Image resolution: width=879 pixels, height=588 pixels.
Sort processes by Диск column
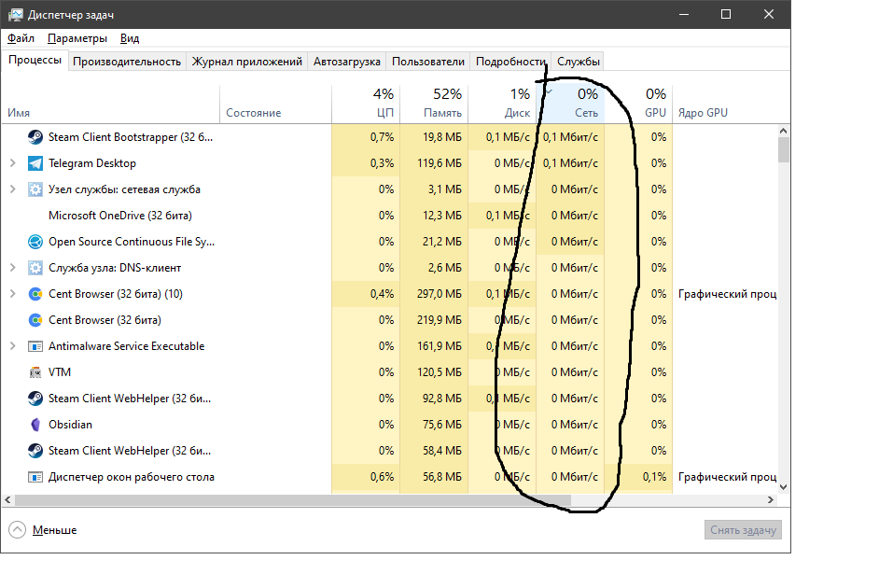pos(502,105)
